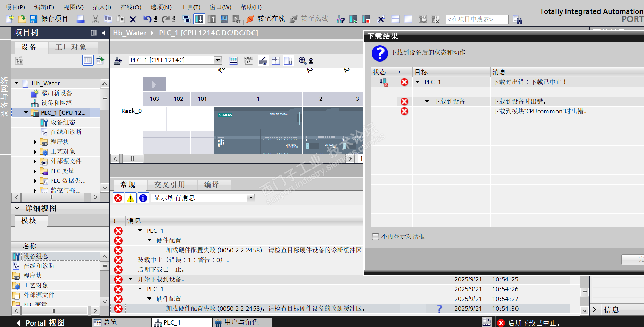Image resolution: width=644 pixels, height=327 pixels.
Task: Collapse 下载到设备 row in download results
Action: 427,101
